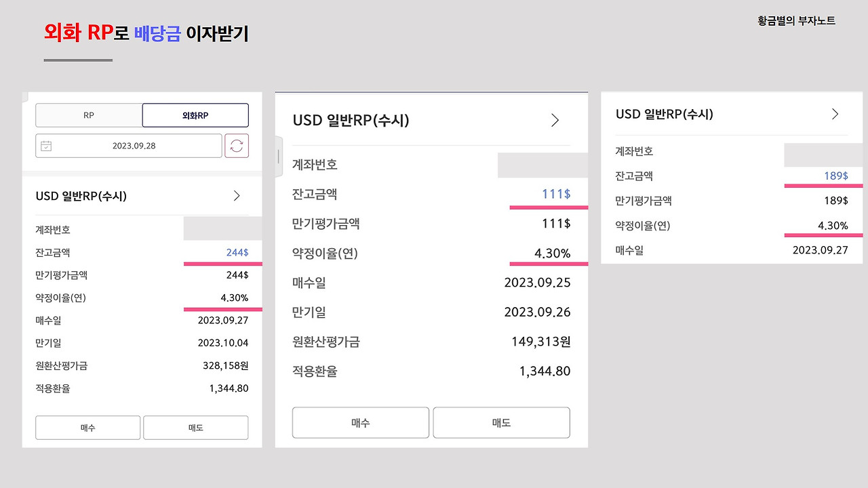Expand USD 일반RP(수시) in the 189$ panel
The height and width of the screenshot is (488, 868).
pyautogui.click(x=835, y=114)
